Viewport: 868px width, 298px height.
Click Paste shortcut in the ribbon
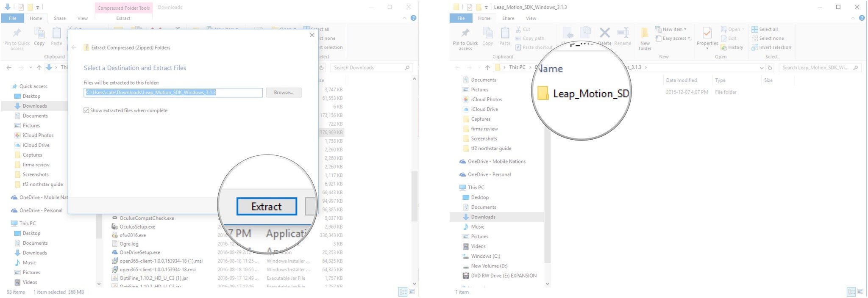tap(534, 47)
